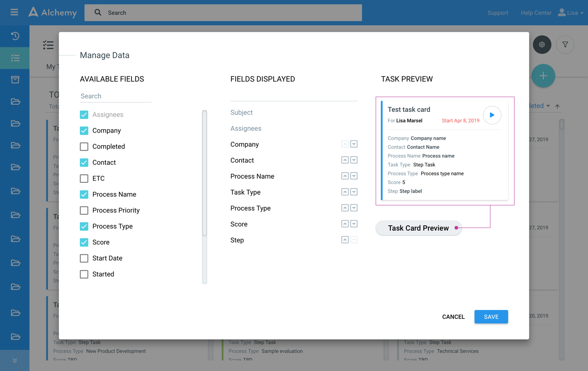This screenshot has width=588, height=371.
Task: Move the Step field up
Action: tap(345, 240)
